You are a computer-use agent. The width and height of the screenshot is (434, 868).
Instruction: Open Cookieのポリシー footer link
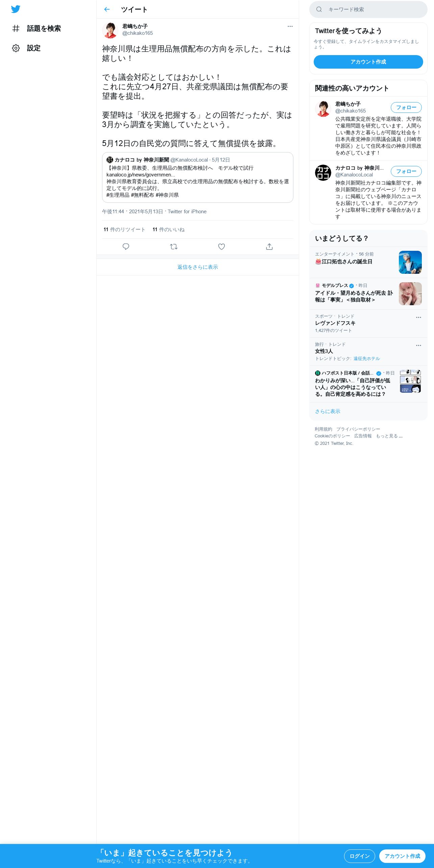point(332,436)
